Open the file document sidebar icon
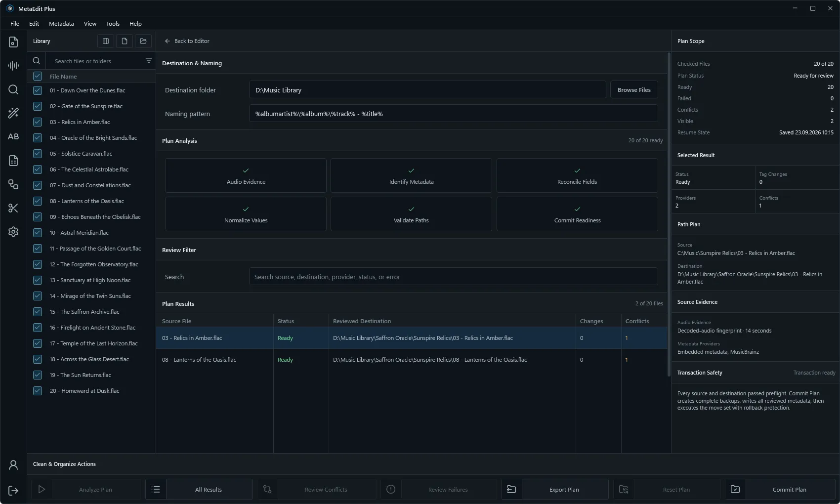 (x=13, y=42)
